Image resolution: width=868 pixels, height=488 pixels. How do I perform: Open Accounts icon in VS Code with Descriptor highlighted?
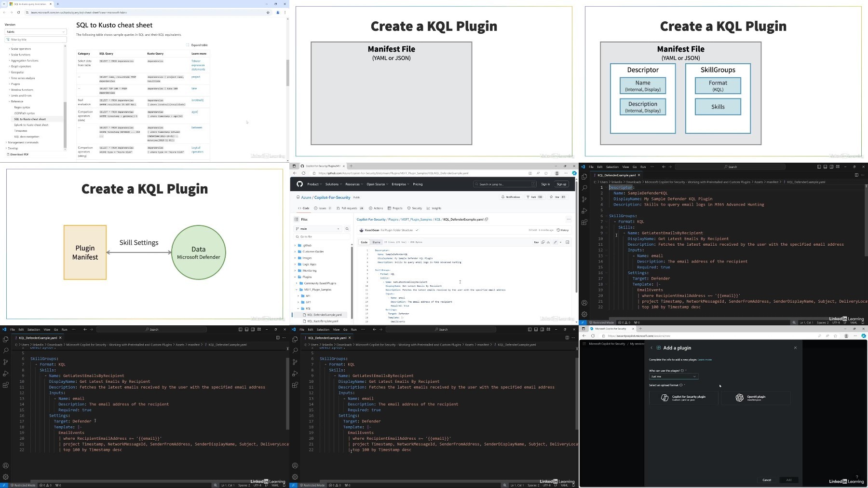584,303
